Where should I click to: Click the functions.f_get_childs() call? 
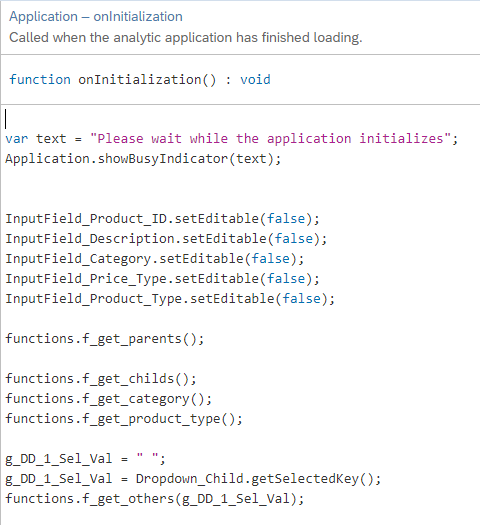point(101,379)
